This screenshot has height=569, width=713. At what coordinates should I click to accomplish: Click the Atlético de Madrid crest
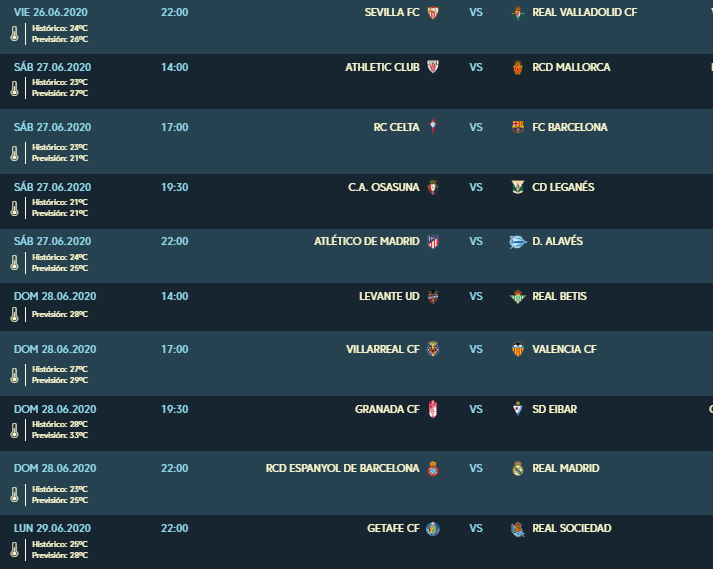(x=433, y=241)
